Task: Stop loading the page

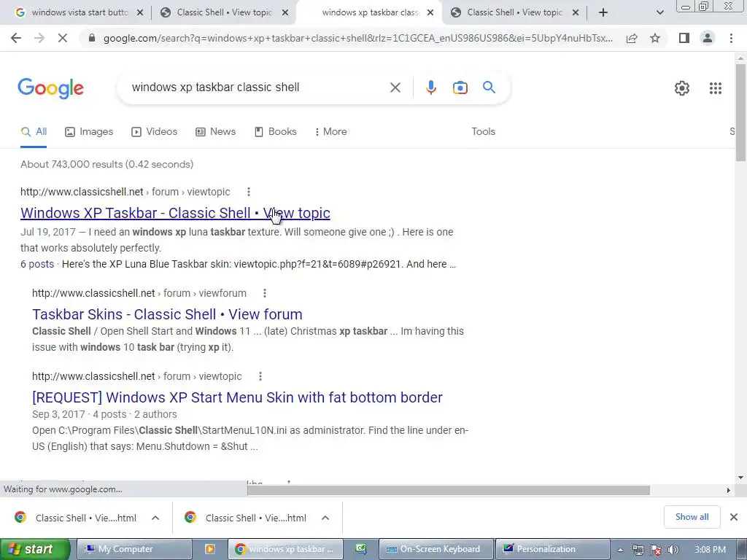Action: point(63,38)
